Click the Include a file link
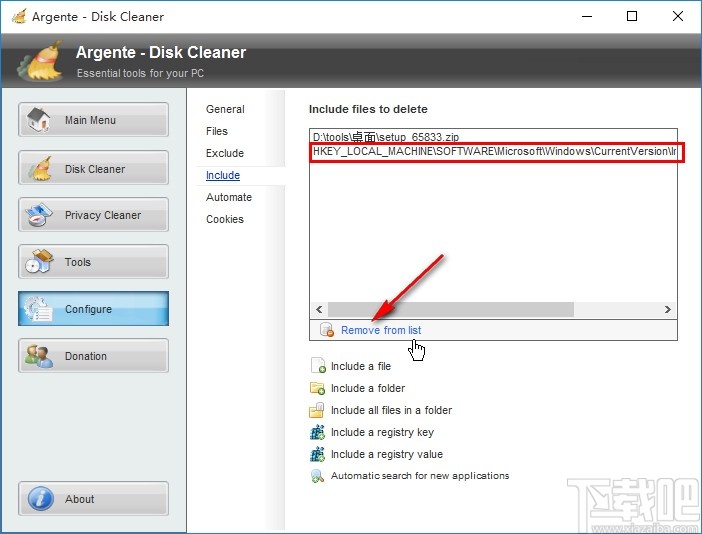 click(361, 366)
